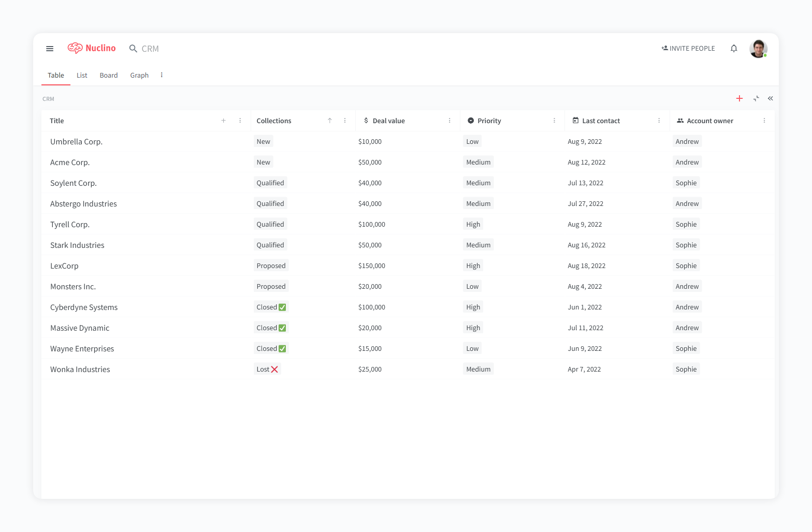Switch to the Table tab
Viewport: 812px width, 532px height.
tap(56, 76)
